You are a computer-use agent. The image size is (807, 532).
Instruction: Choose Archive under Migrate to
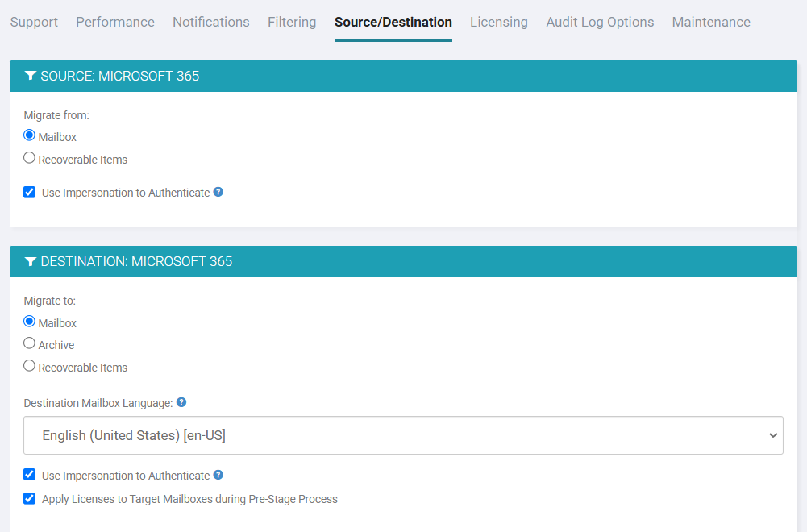29,343
